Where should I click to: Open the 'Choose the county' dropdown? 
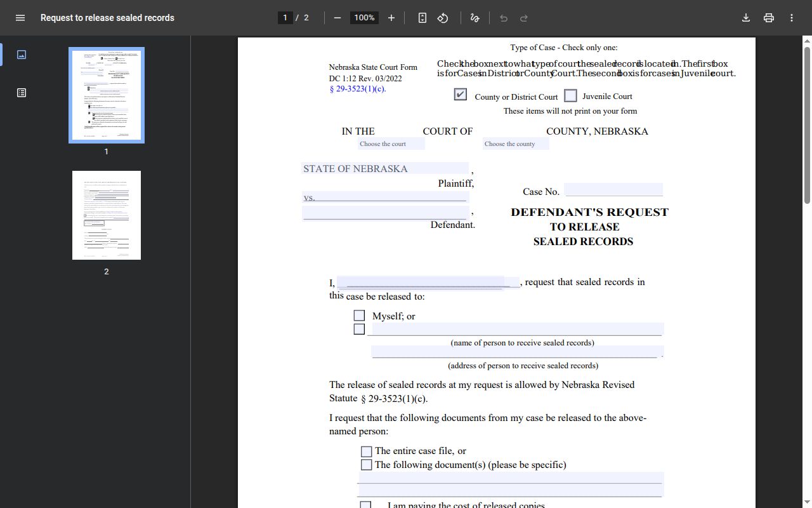516,144
